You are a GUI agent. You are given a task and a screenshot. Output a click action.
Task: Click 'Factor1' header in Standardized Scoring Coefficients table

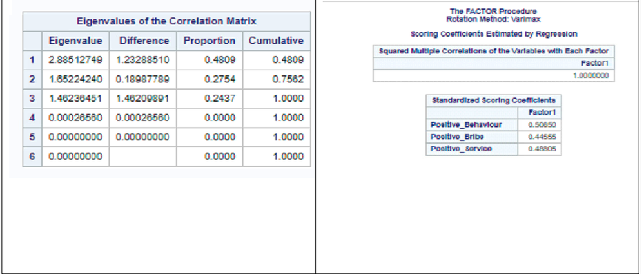click(x=540, y=113)
